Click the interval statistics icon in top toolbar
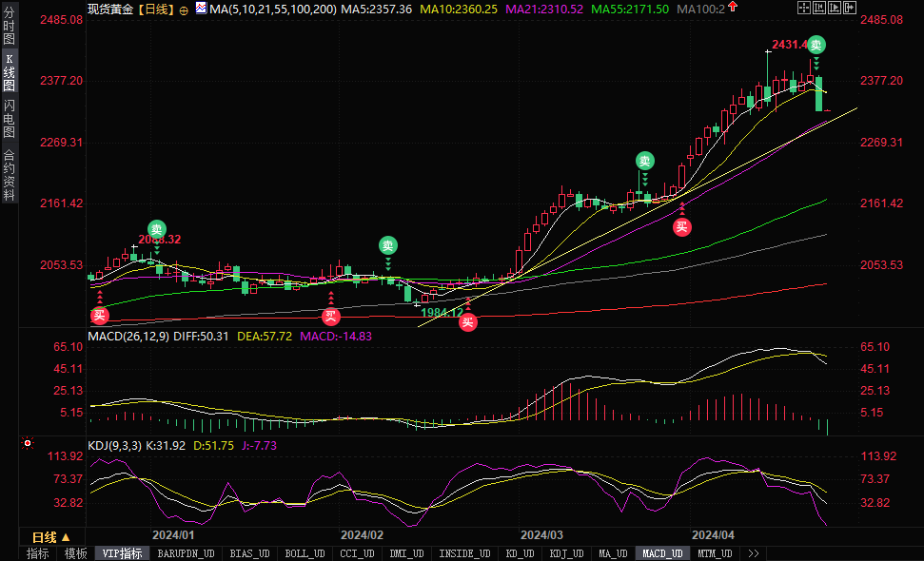Viewport: 924px width, 561px height. 821,8
